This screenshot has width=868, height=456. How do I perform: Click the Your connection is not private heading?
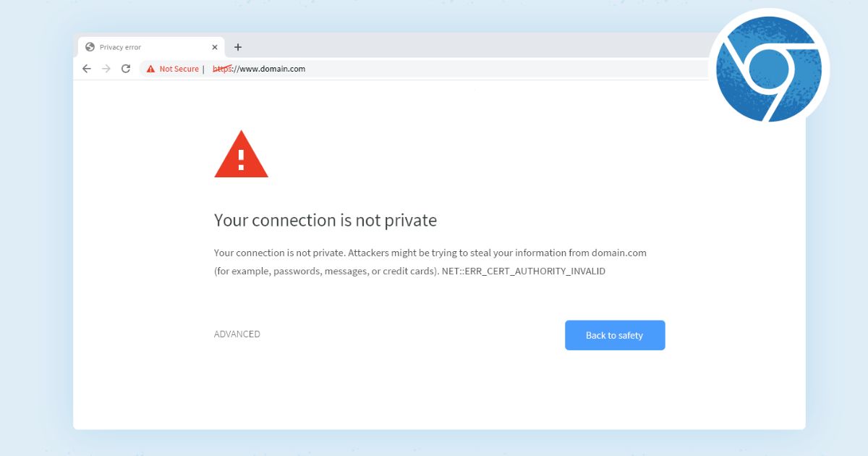(x=325, y=220)
